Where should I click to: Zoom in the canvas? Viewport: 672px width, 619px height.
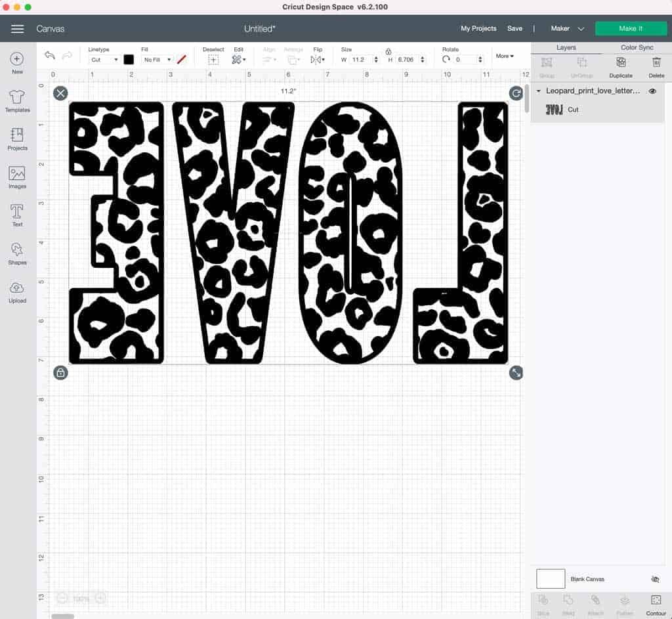tap(100, 598)
